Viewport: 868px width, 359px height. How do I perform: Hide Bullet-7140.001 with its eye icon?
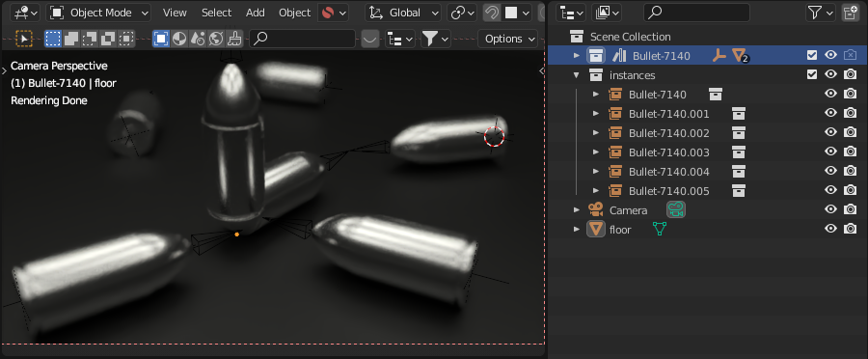pyautogui.click(x=830, y=114)
